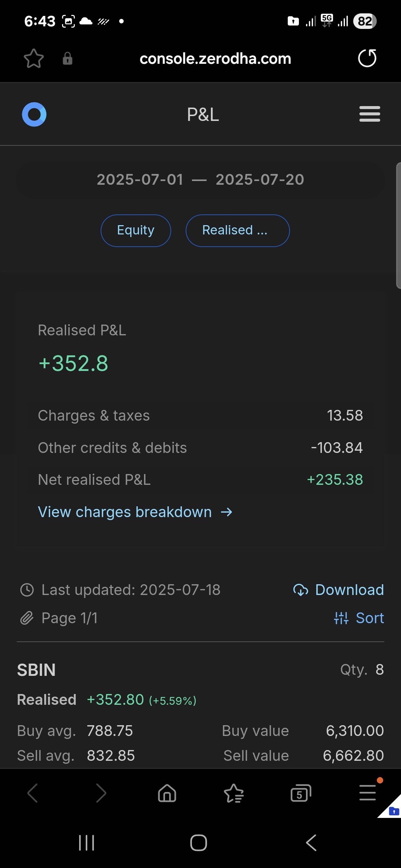Change the start date 2025-07-01
Image resolution: width=401 pixels, height=868 pixels.
[140, 180]
